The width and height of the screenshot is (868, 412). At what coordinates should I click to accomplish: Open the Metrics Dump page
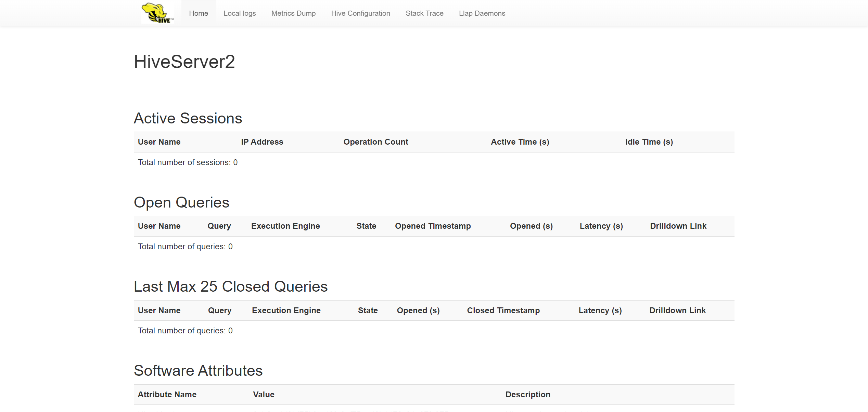pyautogui.click(x=293, y=13)
